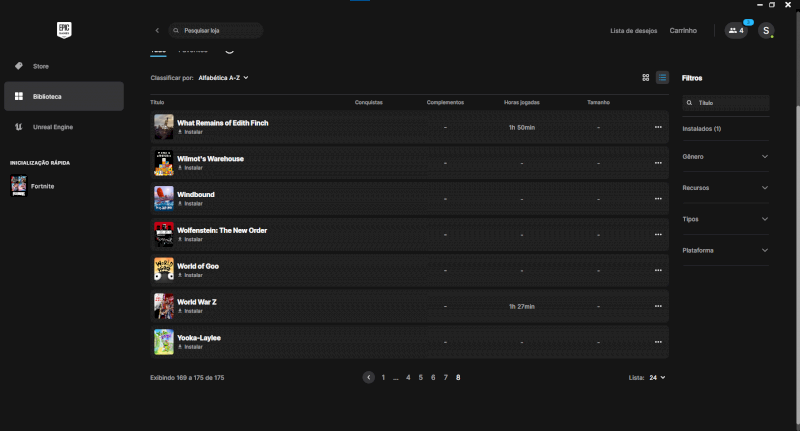The width and height of the screenshot is (800, 431).
Task: Click the World War Z cover image
Action: [x=164, y=306]
